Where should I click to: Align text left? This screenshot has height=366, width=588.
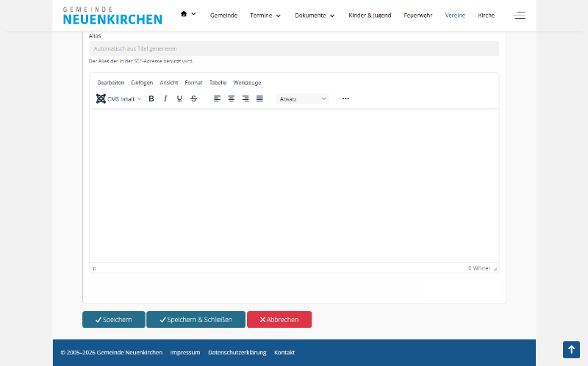217,98
